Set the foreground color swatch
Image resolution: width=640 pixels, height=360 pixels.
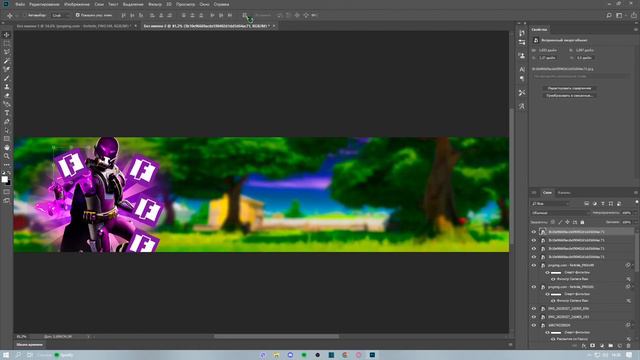click(4, 179)
